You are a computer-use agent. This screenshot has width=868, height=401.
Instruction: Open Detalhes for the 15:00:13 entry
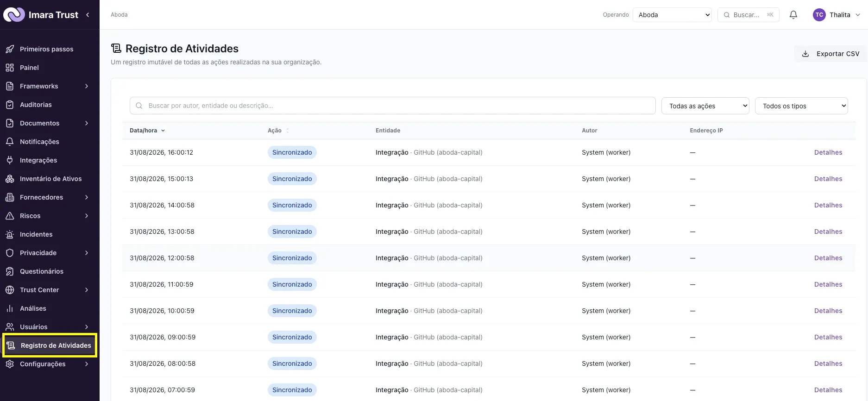pyautogui.click(x=828, y=179)
